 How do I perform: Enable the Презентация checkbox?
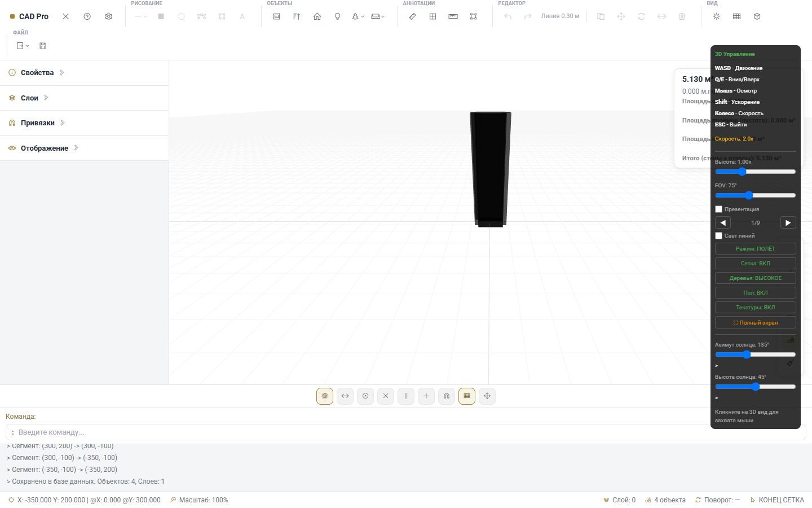click(718, 209)
